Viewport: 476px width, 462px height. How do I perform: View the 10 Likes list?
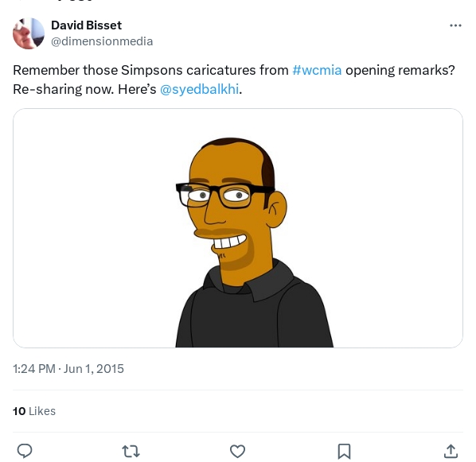pos(34,411)
